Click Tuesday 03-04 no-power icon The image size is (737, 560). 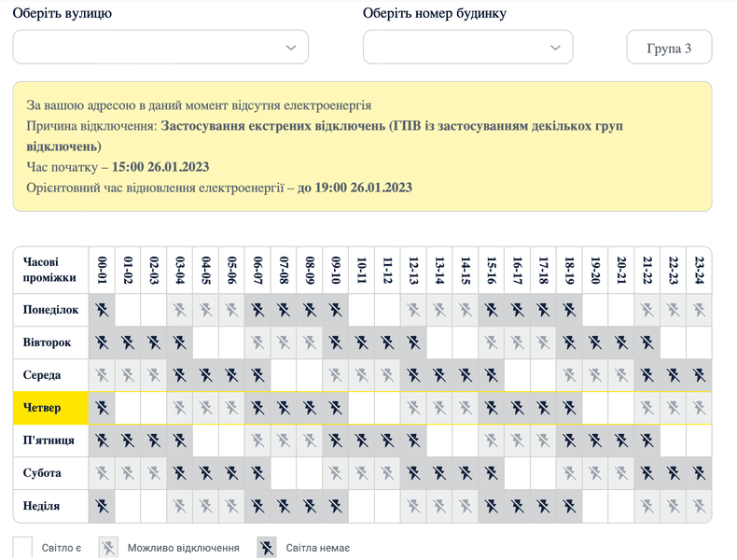[x=181, y=343]
